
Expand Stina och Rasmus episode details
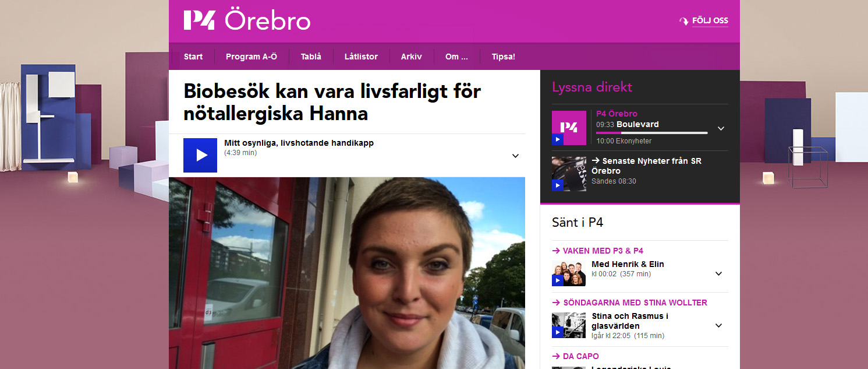click(x=718, y=326)
